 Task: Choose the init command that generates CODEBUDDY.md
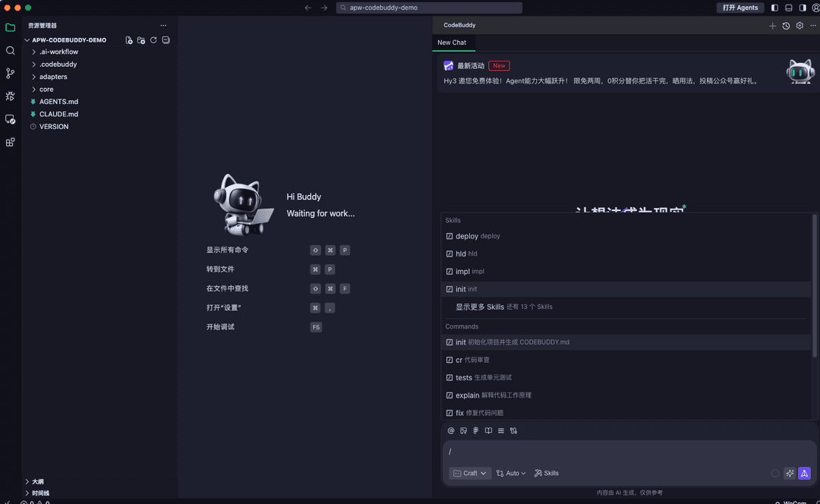pos(626,342)
